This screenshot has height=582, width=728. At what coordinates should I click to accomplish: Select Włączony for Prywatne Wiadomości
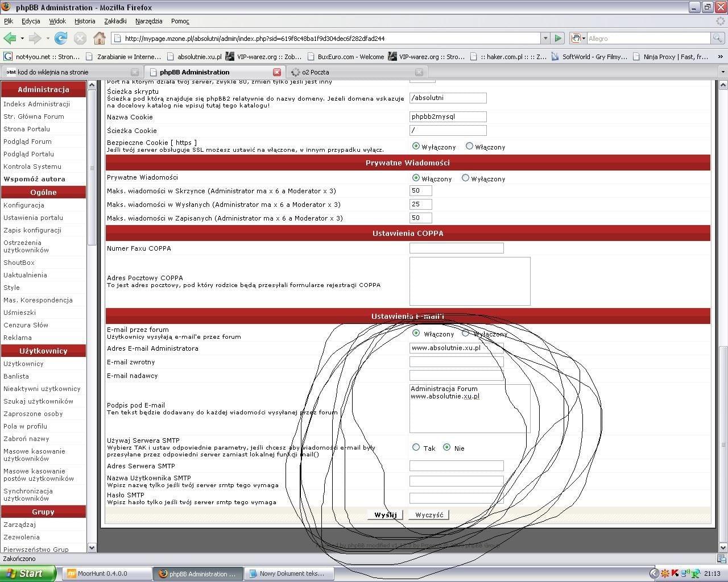pos(416,178)
